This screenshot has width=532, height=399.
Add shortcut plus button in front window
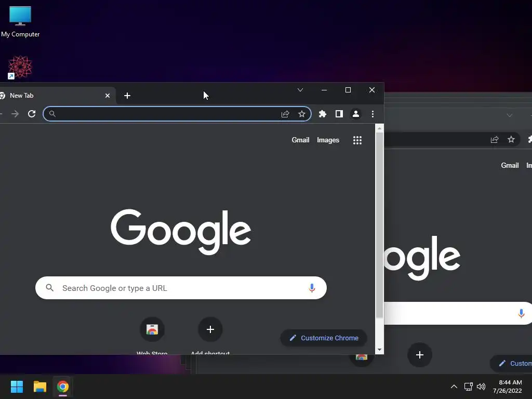(x=210, y=329)
